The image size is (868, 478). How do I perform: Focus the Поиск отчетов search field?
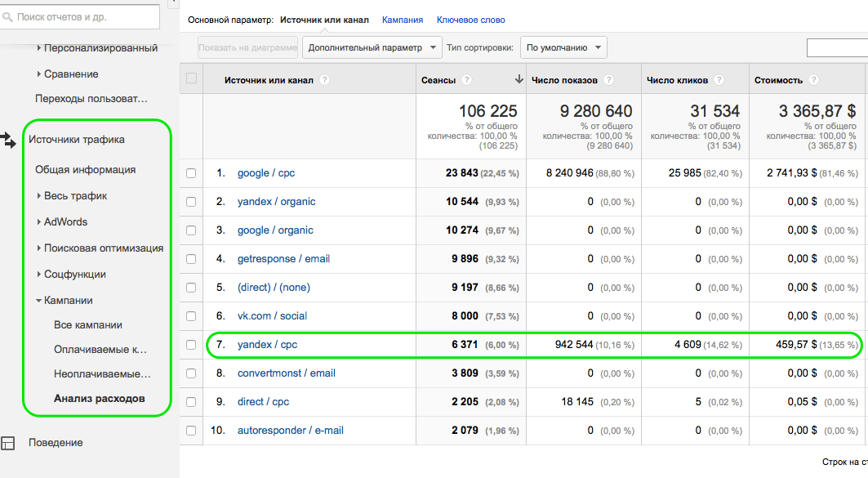pos(80,17)
